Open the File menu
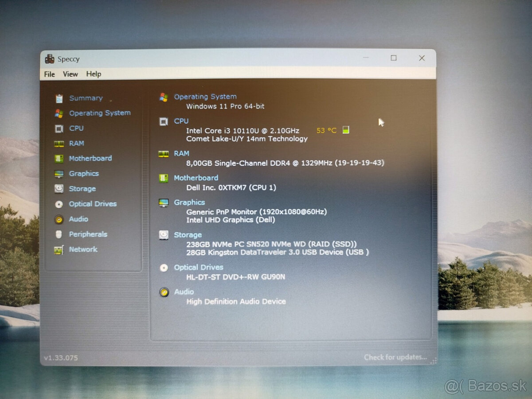This screenshot has height=399, width=532. 50,74
